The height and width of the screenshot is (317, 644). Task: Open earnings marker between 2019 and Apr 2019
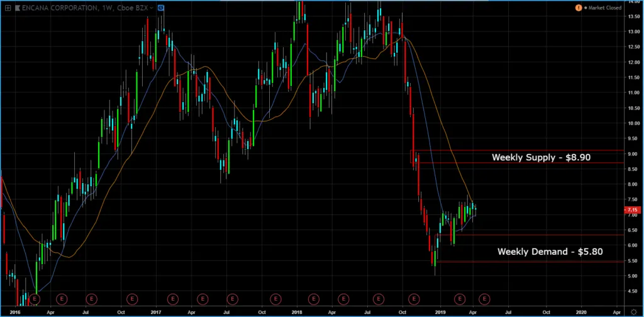pos(460,299)
